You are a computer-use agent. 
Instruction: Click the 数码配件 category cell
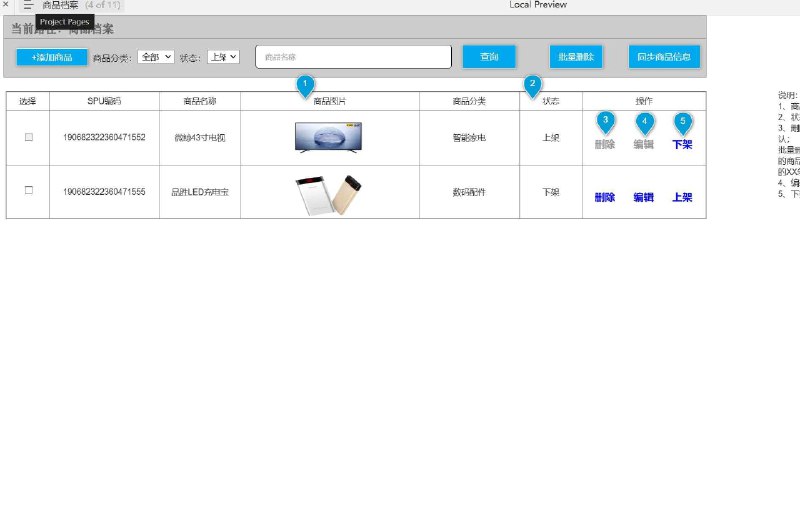click(x=469, y=192)
